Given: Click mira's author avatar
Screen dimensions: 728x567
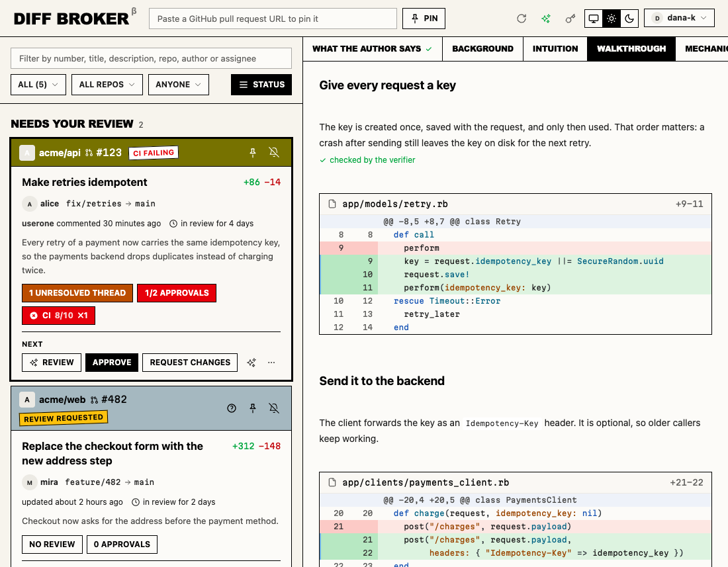Looking at the screenshot, I should (x=30, y=482).
